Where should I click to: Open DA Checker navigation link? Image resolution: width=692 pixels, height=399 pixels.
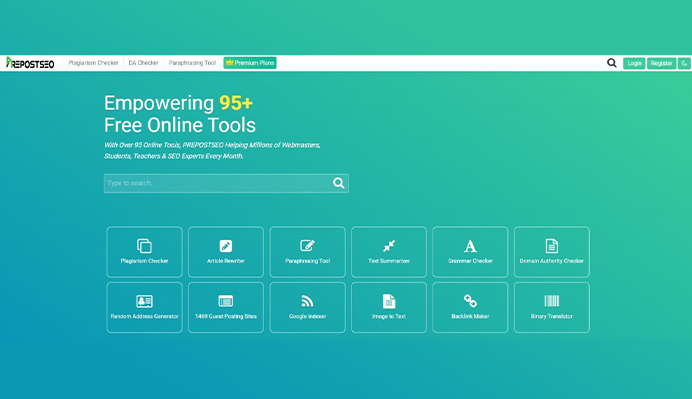(143, 63)
